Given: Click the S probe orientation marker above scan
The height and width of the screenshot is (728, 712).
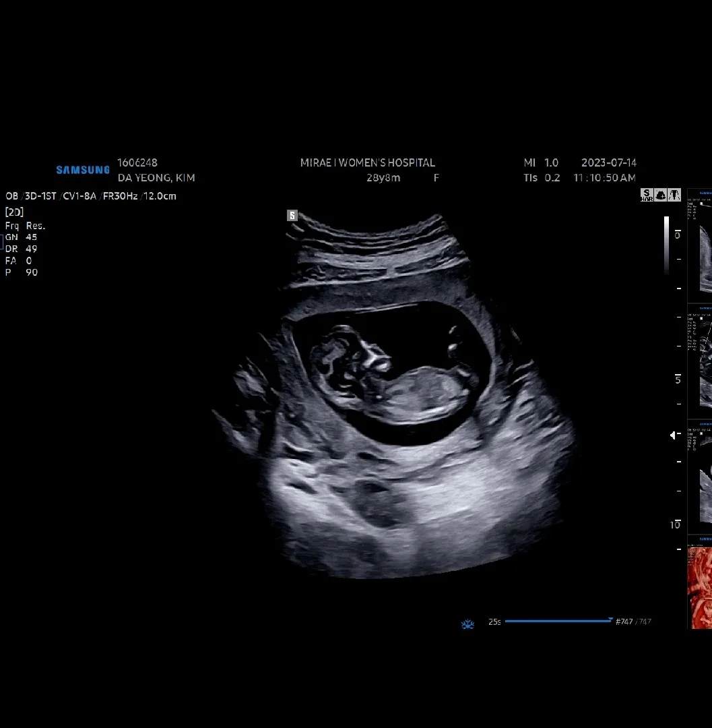Looking at the screenshot, I should 292,216.
